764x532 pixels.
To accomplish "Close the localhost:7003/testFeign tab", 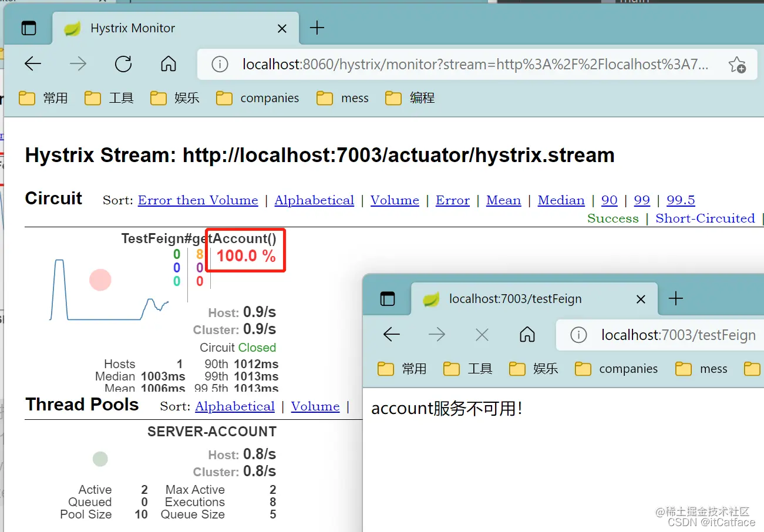I will pos(641,299).
